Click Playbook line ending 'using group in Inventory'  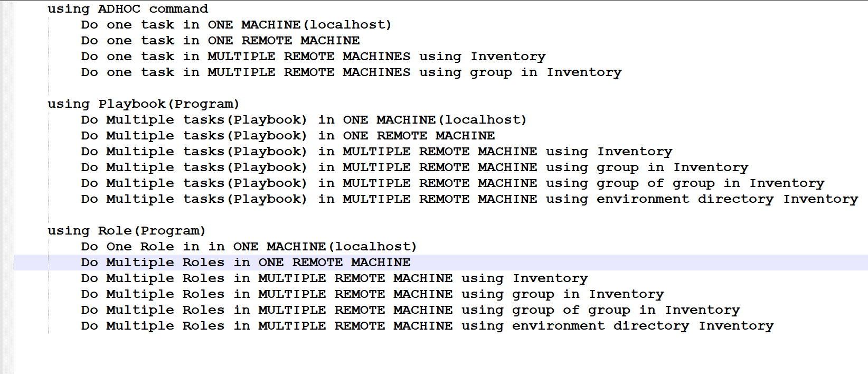[x=414, y=167]
